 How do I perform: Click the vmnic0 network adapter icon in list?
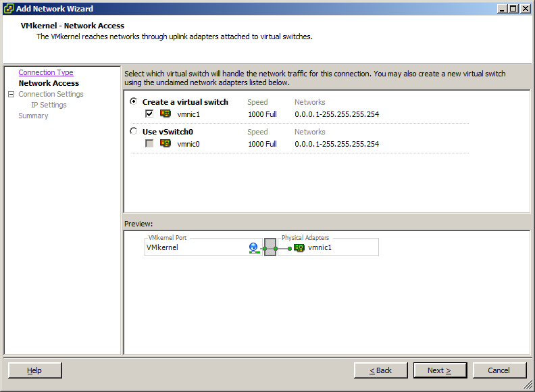pos(165,143)
